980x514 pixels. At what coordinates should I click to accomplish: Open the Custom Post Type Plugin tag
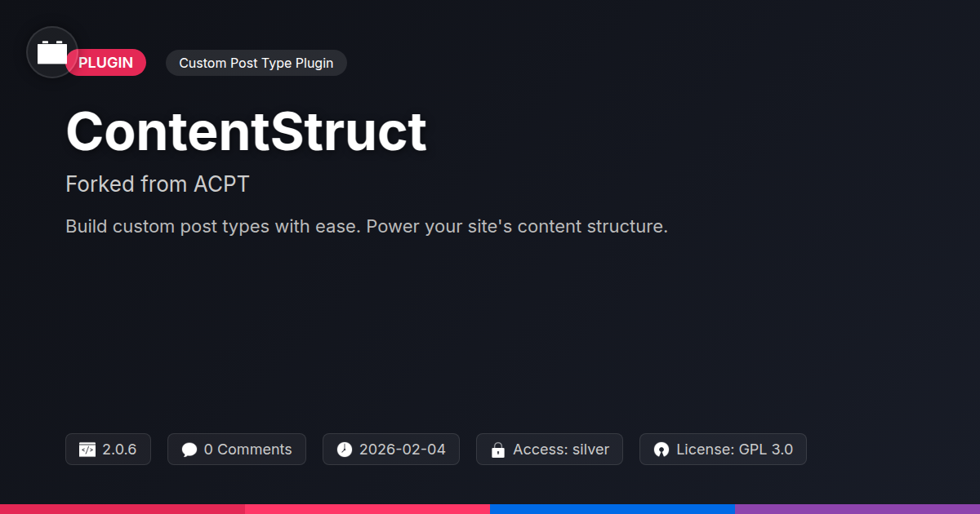(x=256, y=63)
